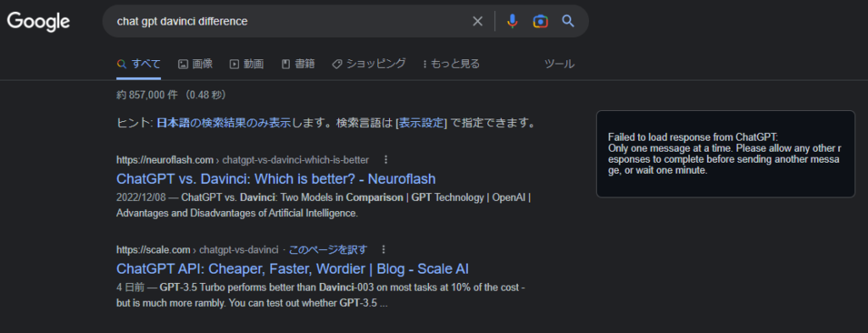
Task: Open ChatGPT API Scale AI blog result
Action: [x=292, y=269]
